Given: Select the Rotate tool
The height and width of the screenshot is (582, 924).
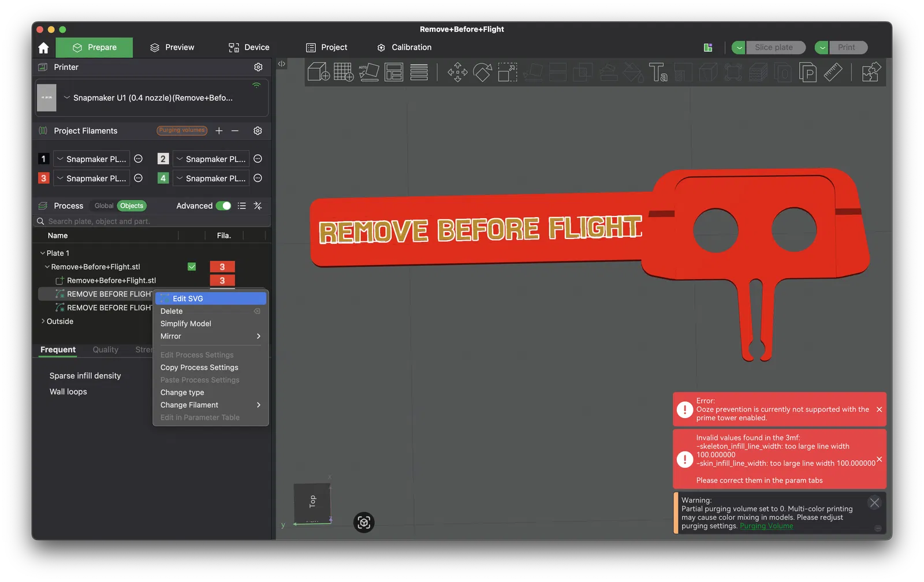Looking at the screenshot, I should (482, 72).
